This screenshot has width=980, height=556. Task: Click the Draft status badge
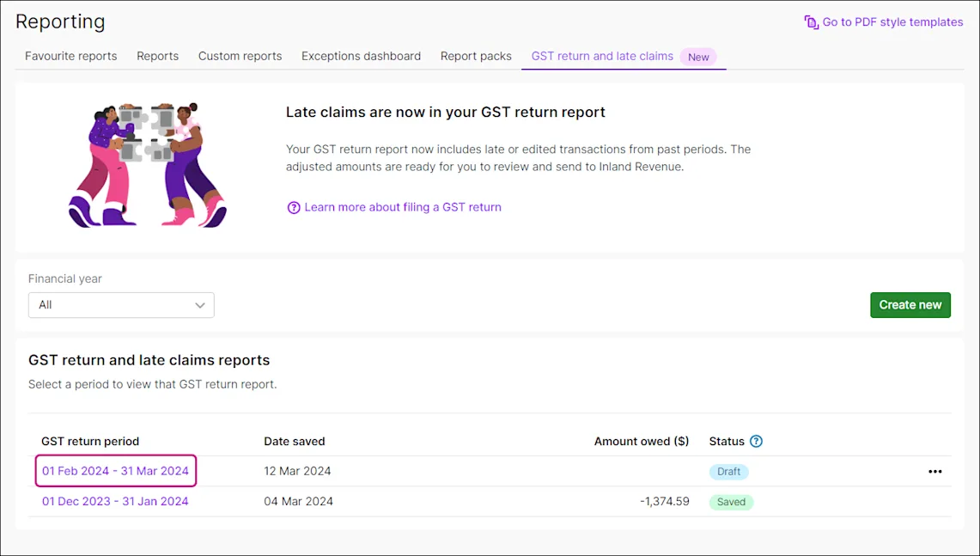pyautogui.click(x=728, y=471)
